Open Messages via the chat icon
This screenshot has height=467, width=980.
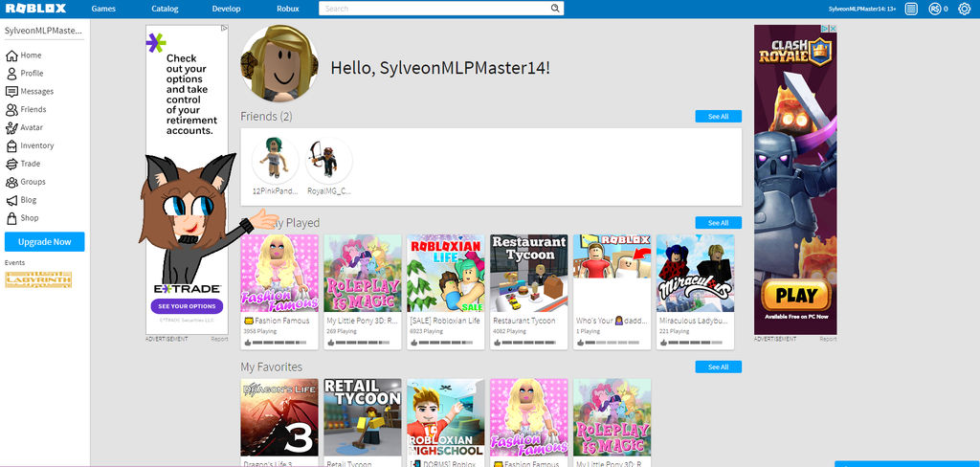pos(11,92)
